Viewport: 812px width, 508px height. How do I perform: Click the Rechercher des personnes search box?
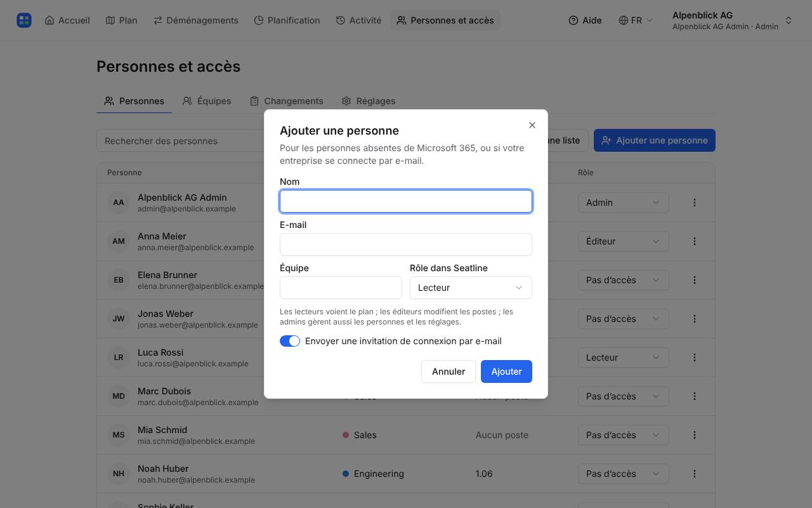181,141
